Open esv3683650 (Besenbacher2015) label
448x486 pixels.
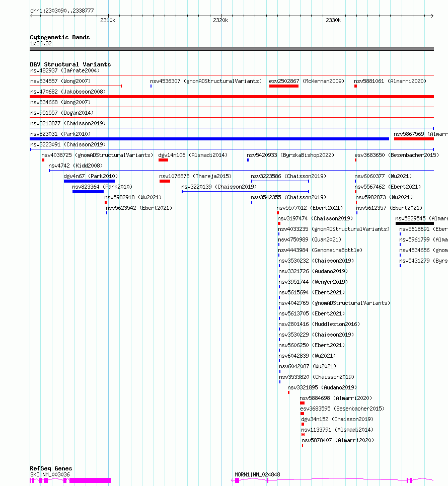coord(397,155)
